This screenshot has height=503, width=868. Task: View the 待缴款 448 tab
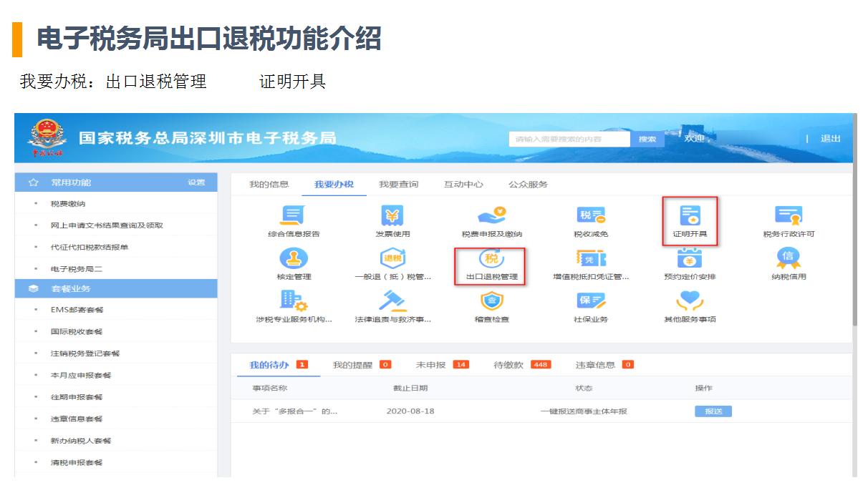point(508,364)
